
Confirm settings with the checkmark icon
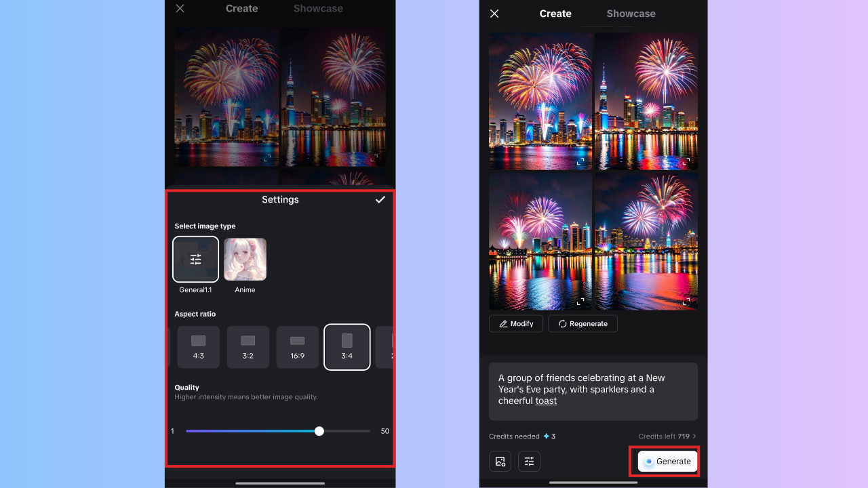click(x=380, y=200)
